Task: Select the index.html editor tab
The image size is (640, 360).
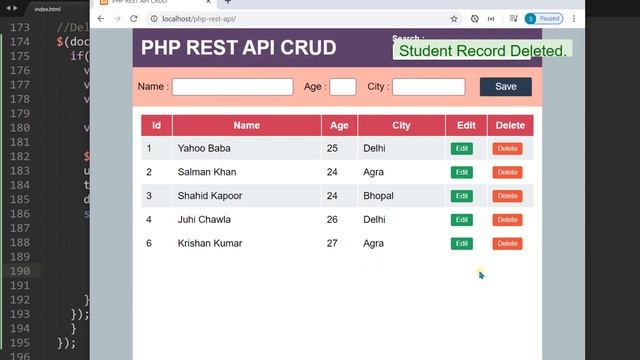Action: (48, 9)
